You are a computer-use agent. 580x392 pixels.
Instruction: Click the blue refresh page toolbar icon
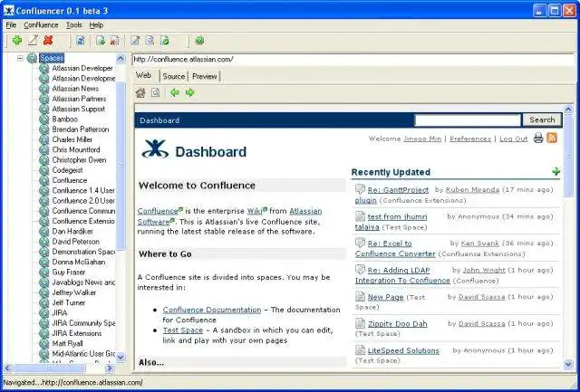[81, 40]
